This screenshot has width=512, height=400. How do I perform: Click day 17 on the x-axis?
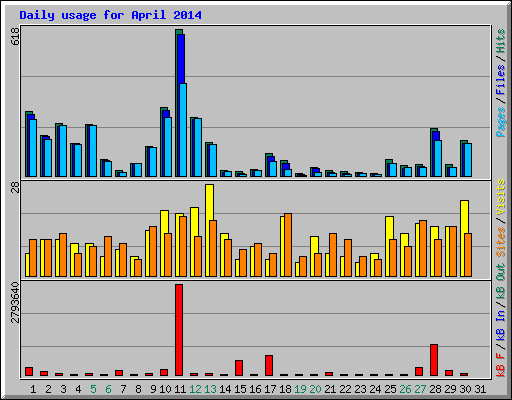coord(270,389)
